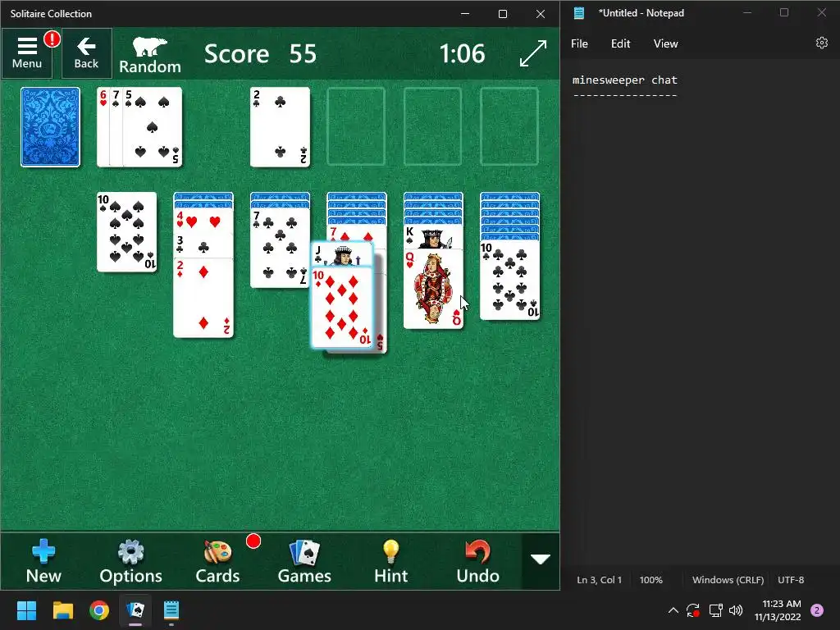Open the Solitaire Menu hamburger button
840x630 pixels.
[x=27, y=53]
